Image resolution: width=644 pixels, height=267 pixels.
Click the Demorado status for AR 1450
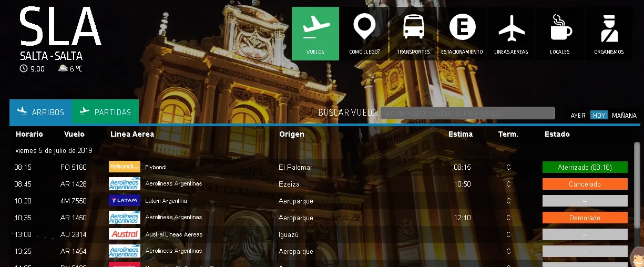tap(585, 218)
